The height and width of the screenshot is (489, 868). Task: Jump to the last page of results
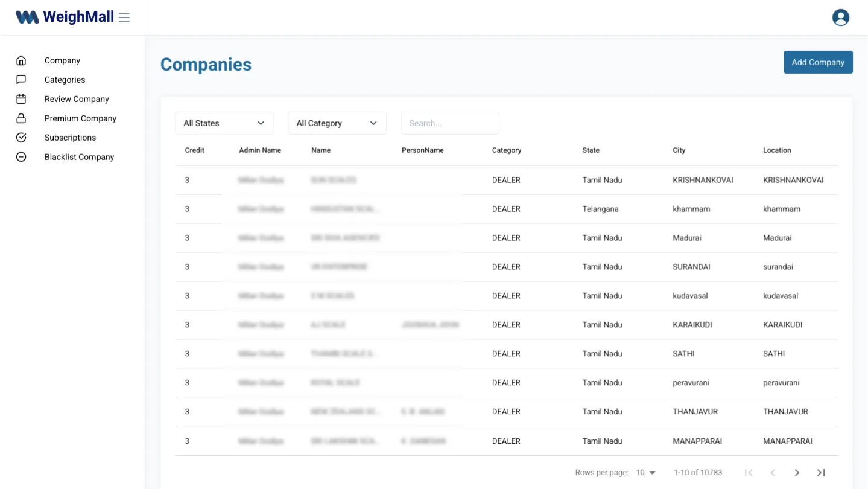pyautogui.click(x=821, y=473)
